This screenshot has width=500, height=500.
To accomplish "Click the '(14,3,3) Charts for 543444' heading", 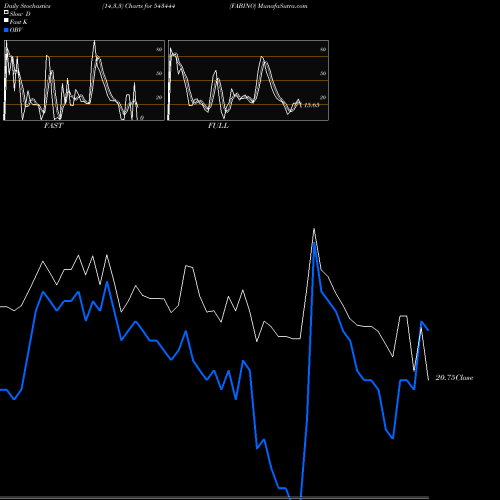I will 139,6.
